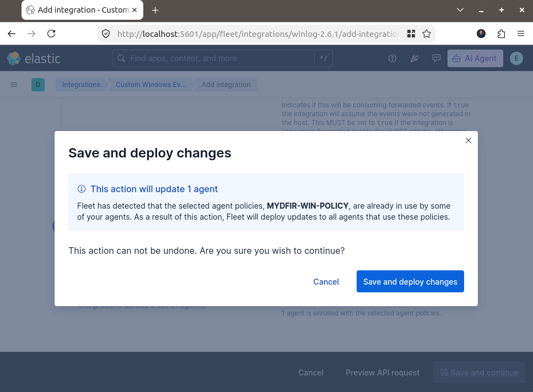The width and height of the screenshot is (533, 392).
Task: Click the Elastic logo
Action: pyautogui.click(x=34, y=58)
